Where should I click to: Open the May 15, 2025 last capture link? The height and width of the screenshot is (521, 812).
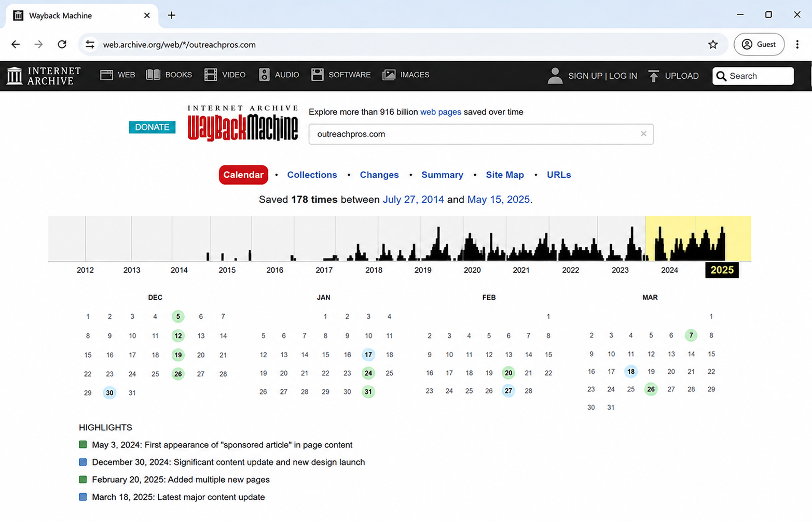click(498, 200)
